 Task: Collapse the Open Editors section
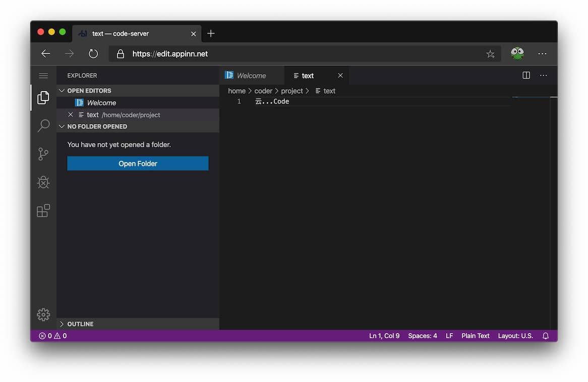point(89,91)
